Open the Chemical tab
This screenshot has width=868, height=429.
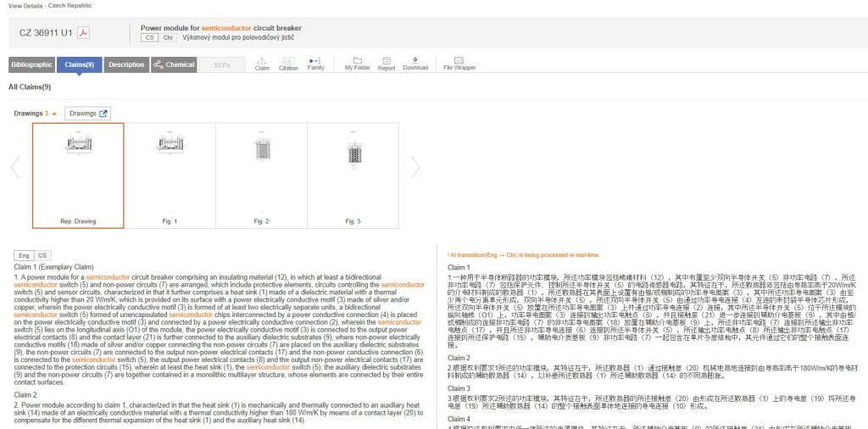click(174, 64)
